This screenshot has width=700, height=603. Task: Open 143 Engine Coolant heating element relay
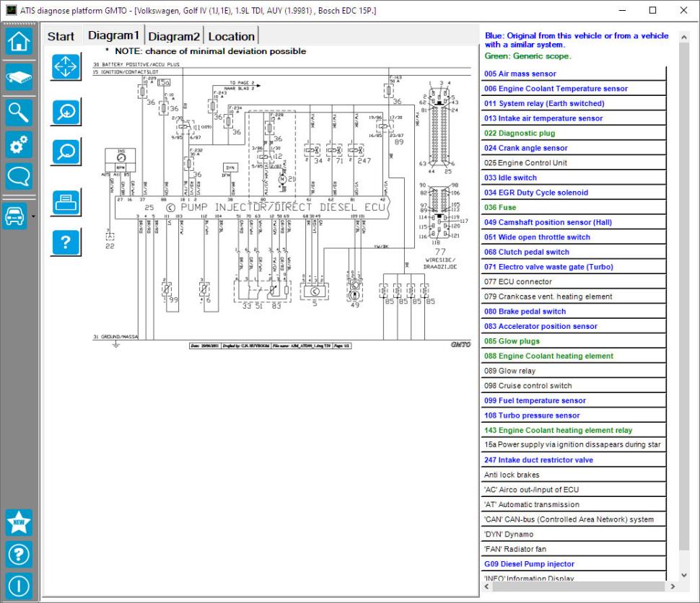click(573, 431)
